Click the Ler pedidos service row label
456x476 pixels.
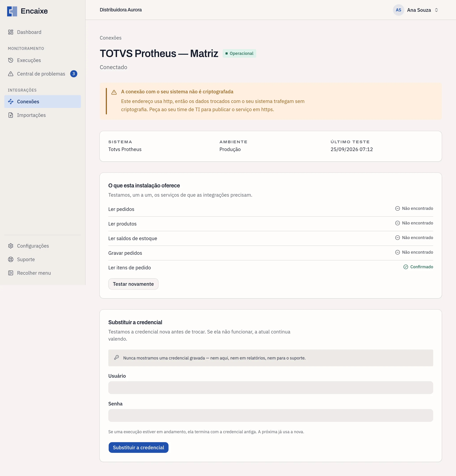click(x=121, y=209)
